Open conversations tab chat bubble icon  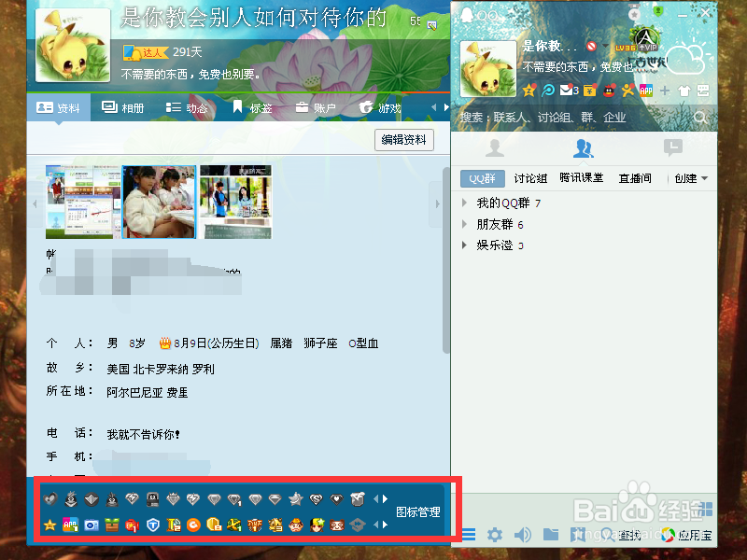[x=672, y=147]
